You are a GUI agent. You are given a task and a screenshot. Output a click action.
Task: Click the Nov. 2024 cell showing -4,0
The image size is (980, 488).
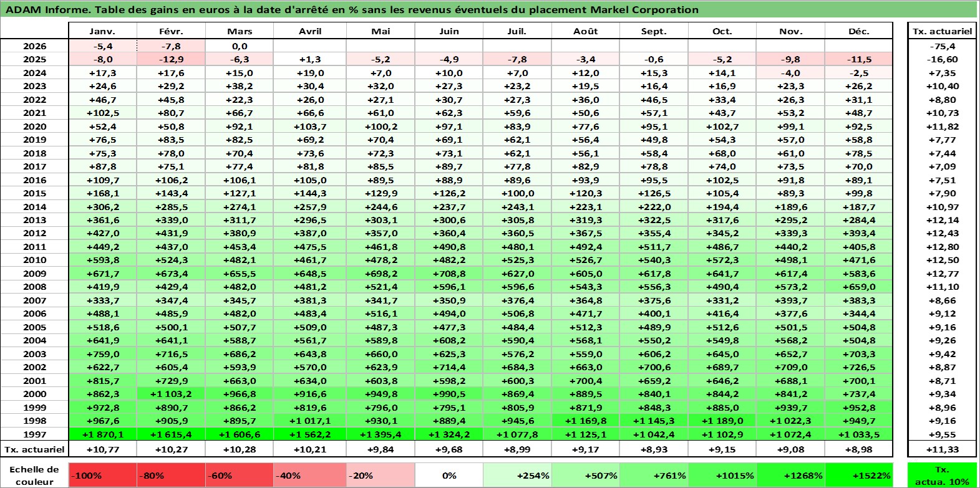click(791, 73)
